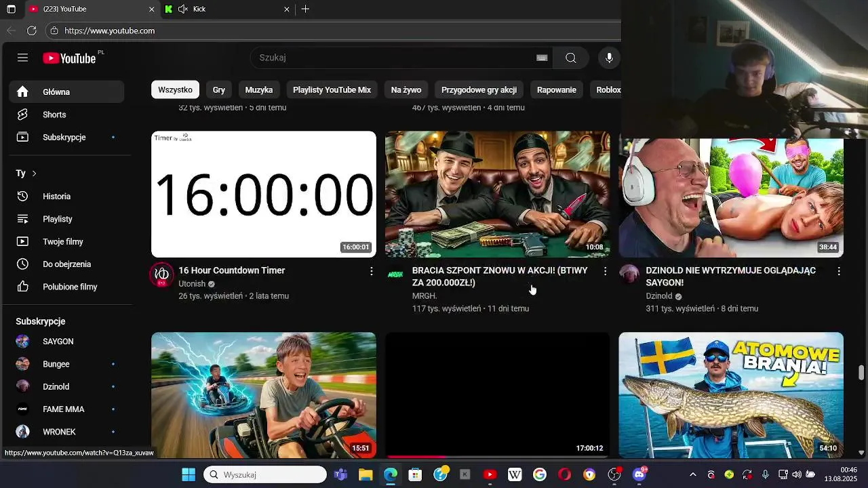Open Polubione filmy liked videos

[66, 287]
